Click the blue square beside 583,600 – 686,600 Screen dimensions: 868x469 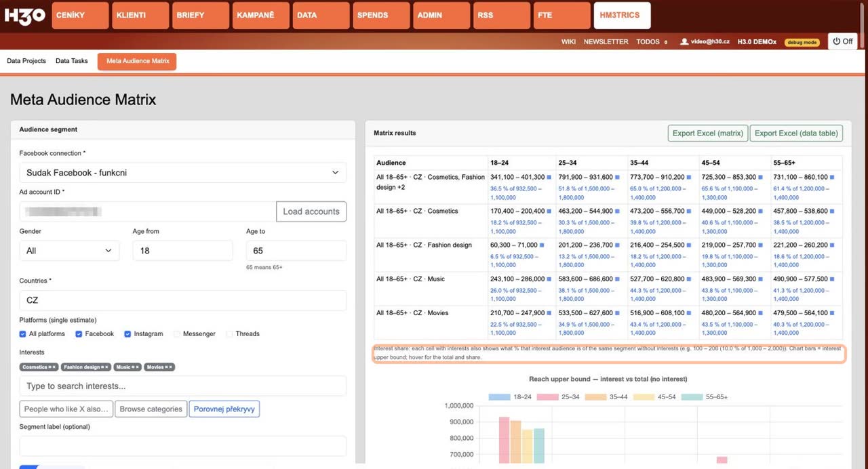(617, 279)
